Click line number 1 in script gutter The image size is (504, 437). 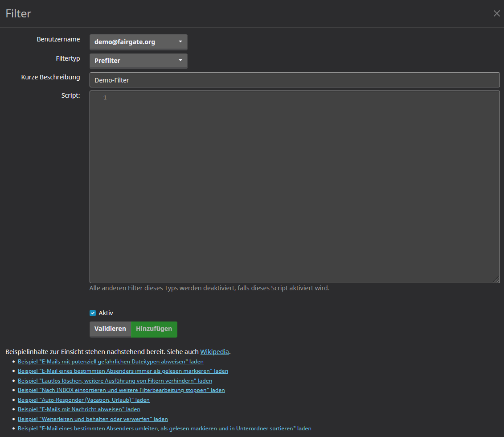105,97
